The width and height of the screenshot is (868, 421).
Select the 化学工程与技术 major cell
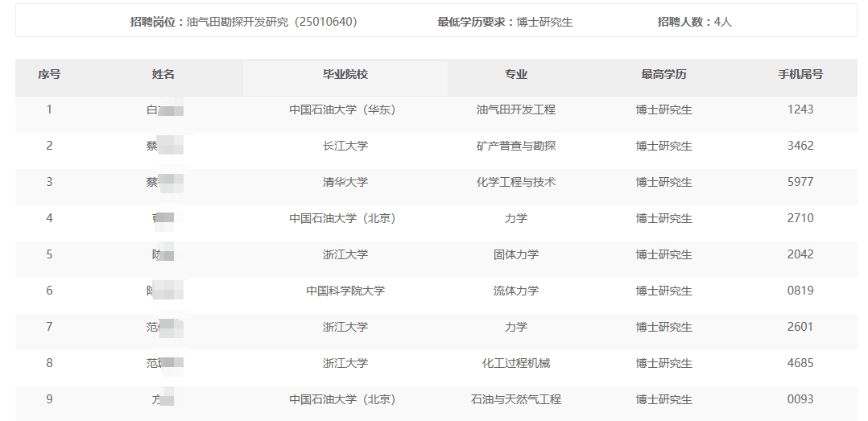516,182
